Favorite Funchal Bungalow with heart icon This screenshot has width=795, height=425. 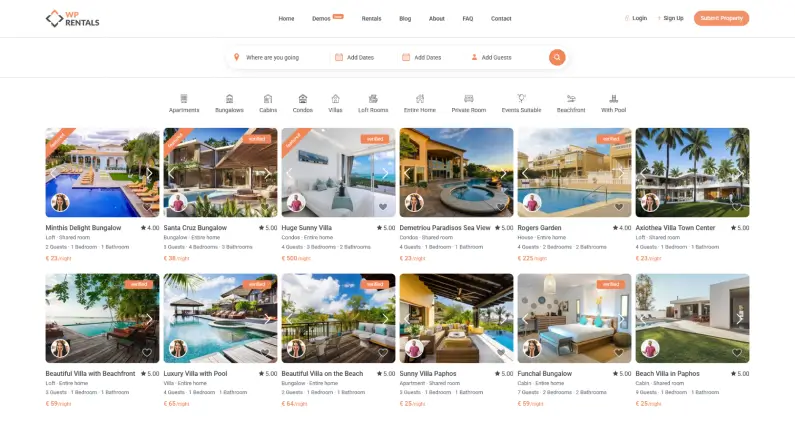[619, 352]
